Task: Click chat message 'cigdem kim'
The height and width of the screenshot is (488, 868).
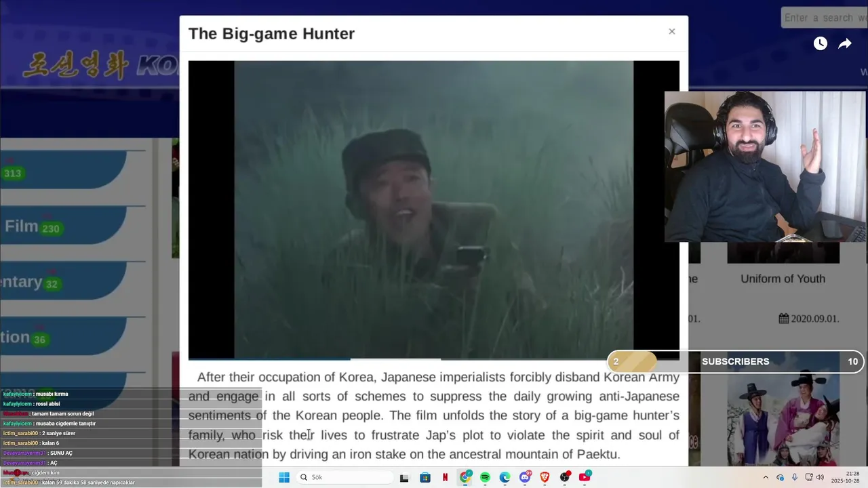Action: pos(45,472)
